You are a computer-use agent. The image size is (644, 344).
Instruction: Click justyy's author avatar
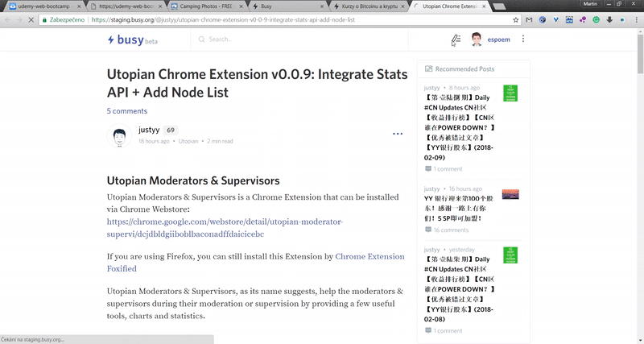[119, 135]
